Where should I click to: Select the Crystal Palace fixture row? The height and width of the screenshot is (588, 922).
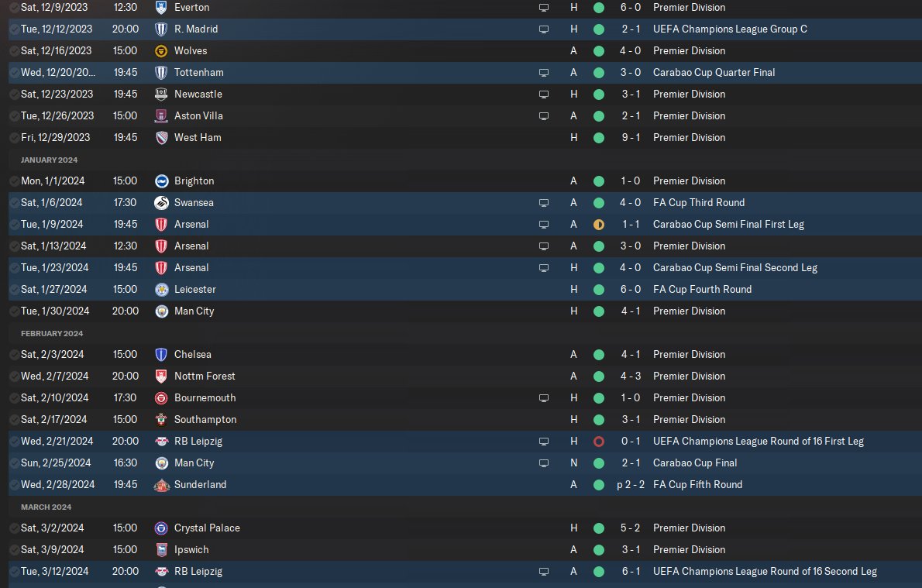465,528
